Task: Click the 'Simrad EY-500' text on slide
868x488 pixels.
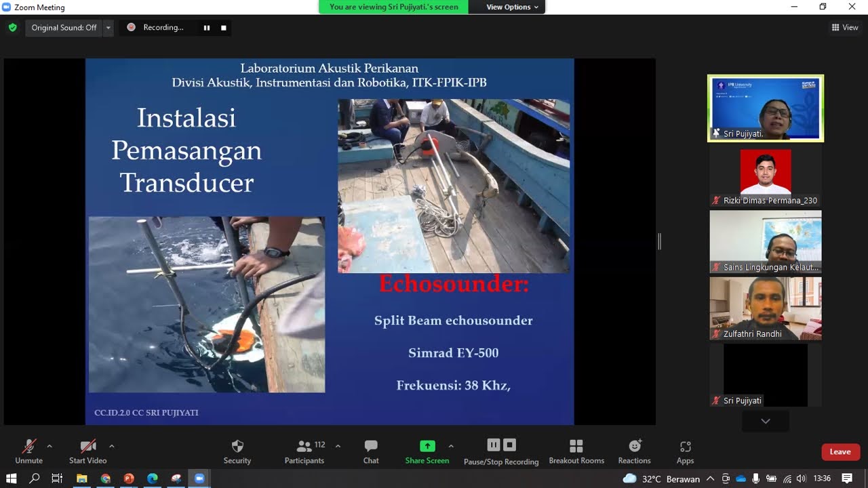Action: click(x=454, y=353)
